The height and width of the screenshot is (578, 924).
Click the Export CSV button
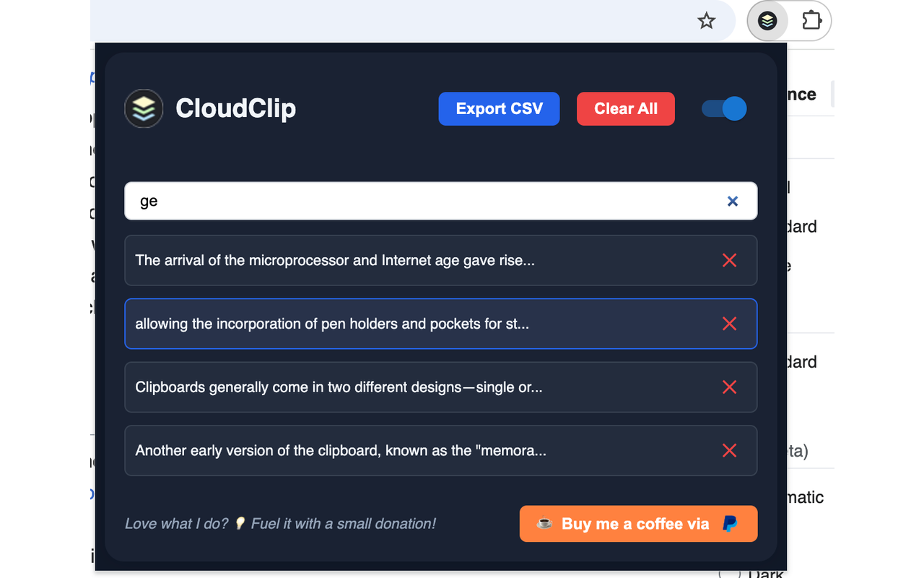click(499, 108)
